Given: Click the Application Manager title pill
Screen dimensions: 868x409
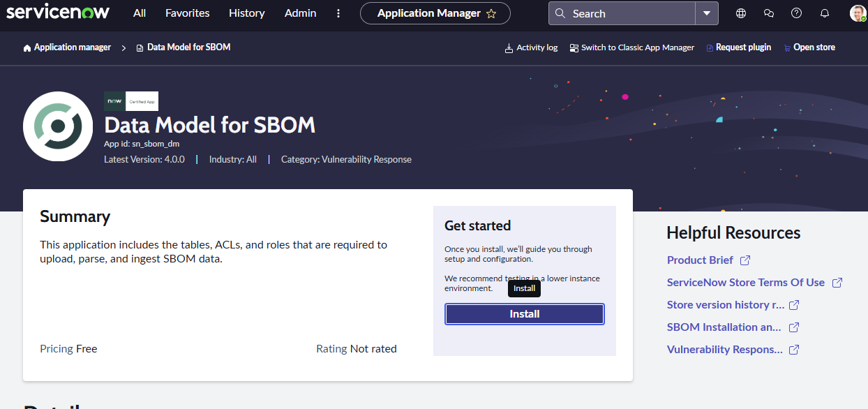Looking at the screenshot, I should pyautogui.click(x=435, y=13).
